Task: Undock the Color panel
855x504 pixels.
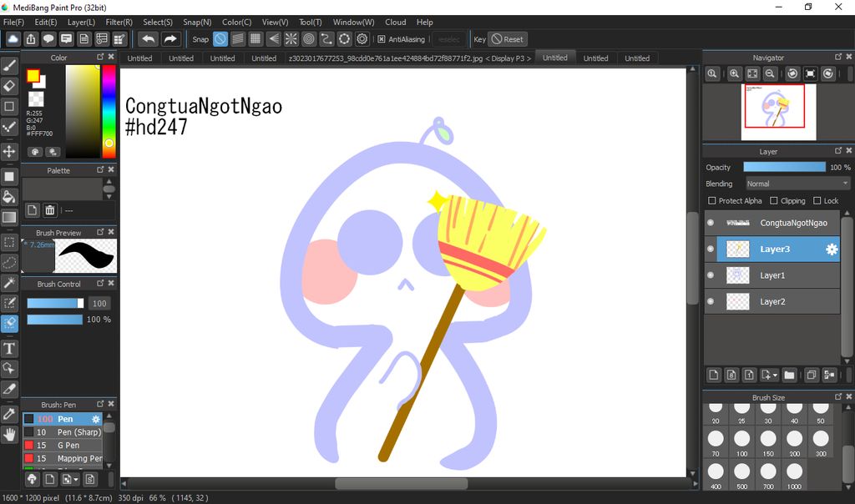Action: coord(100,57)
